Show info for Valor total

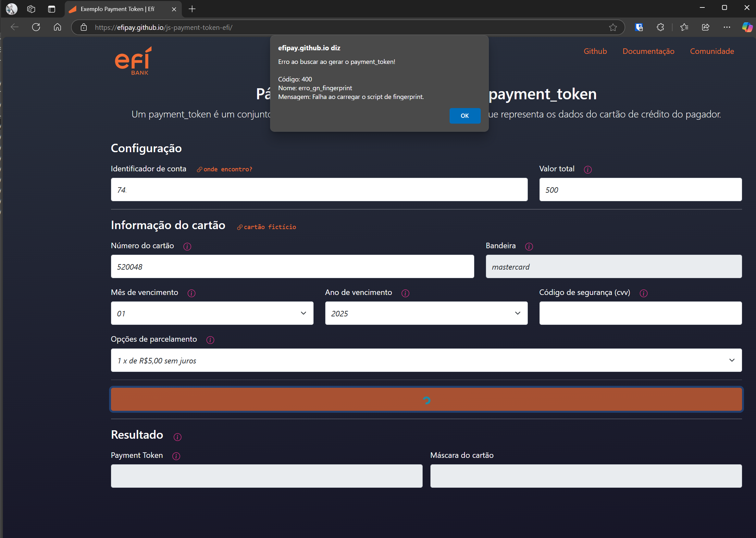tap(588, 170)
